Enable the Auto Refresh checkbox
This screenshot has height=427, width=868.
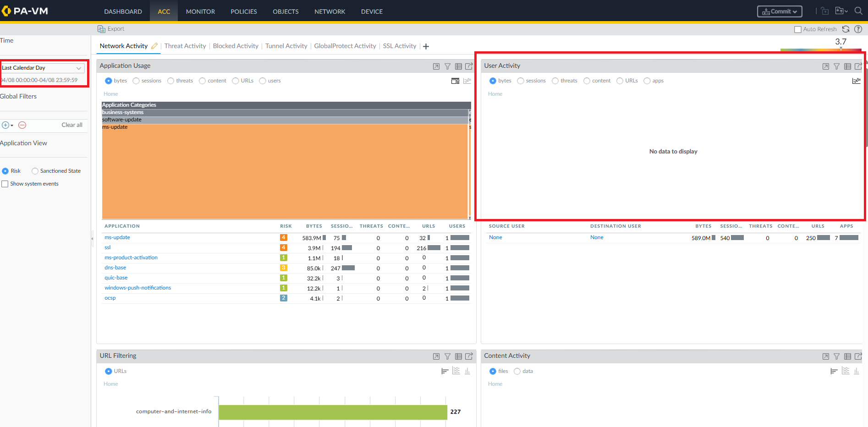pos(797,29)
